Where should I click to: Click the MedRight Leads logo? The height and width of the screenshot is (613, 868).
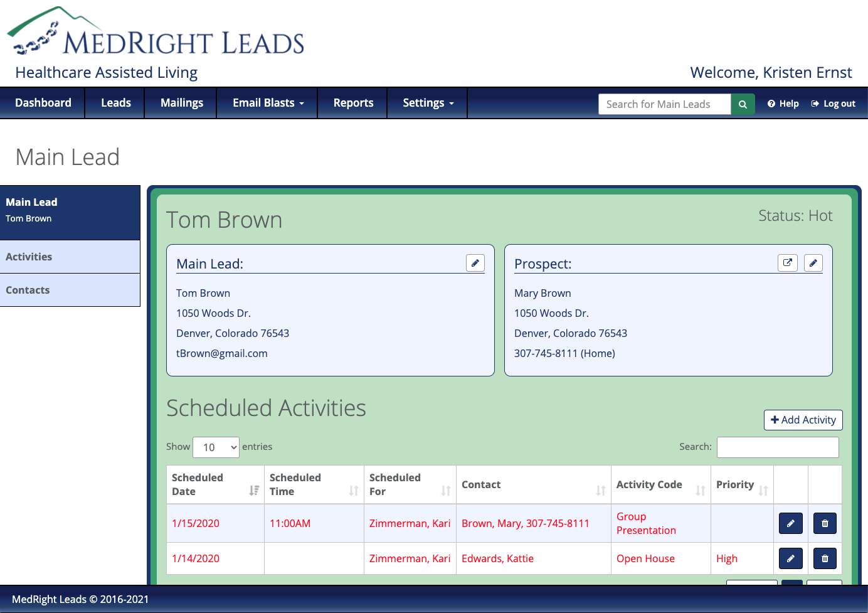click(156, 31)
